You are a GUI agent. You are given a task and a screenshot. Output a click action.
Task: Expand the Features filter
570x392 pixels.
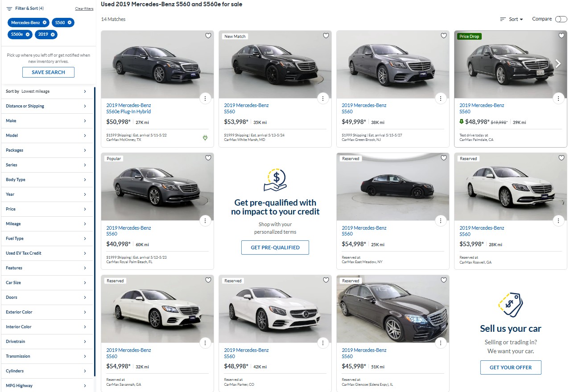click(47, 268)
